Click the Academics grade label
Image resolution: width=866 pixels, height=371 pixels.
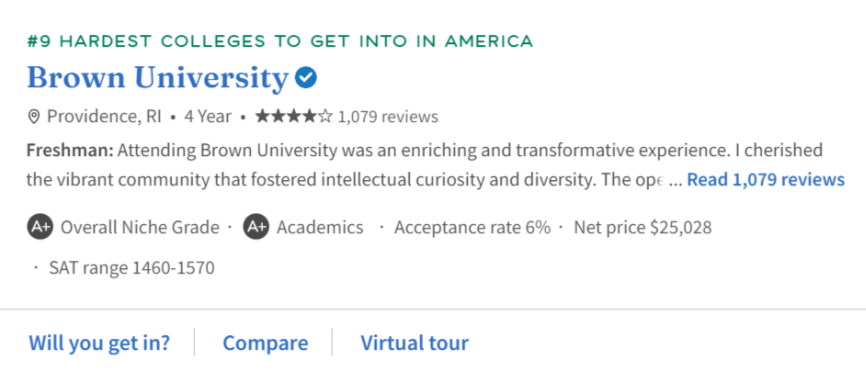[x=320, y=227]
